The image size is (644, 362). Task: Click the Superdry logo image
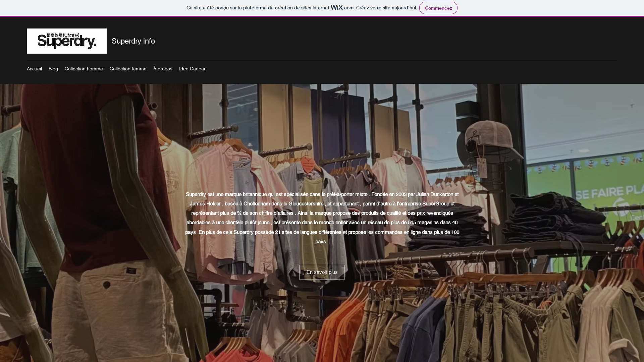(67, 41)
